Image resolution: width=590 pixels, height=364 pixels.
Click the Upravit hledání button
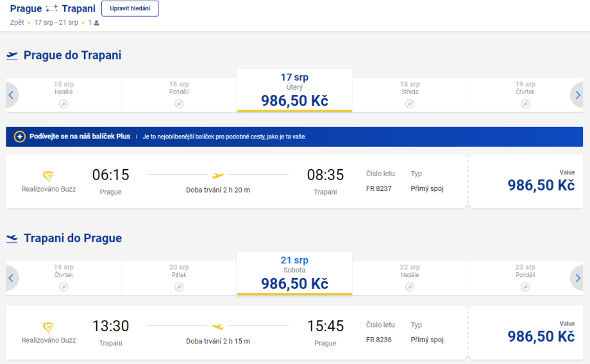[130, 9]
